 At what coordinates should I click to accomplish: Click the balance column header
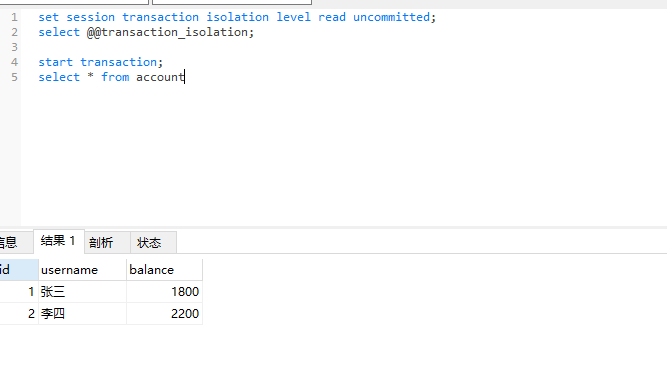pyautogui.click(x=164, y=270)
